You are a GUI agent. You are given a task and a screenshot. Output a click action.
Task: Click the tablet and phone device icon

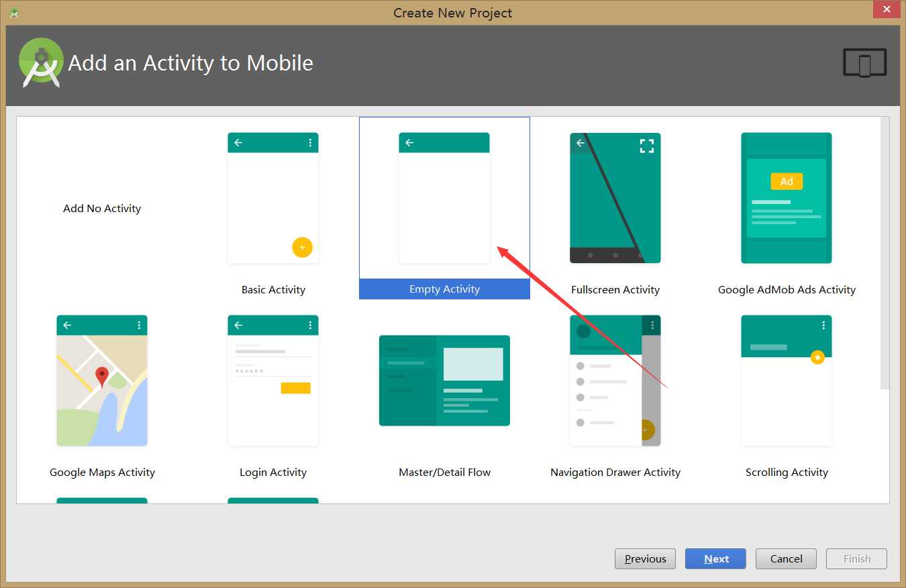864,63
